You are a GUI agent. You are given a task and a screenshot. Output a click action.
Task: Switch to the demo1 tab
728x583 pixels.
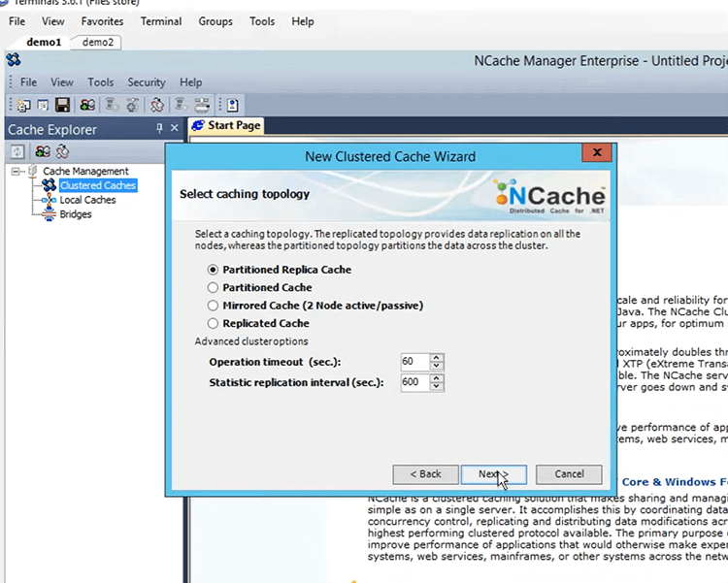coord(44,43)
